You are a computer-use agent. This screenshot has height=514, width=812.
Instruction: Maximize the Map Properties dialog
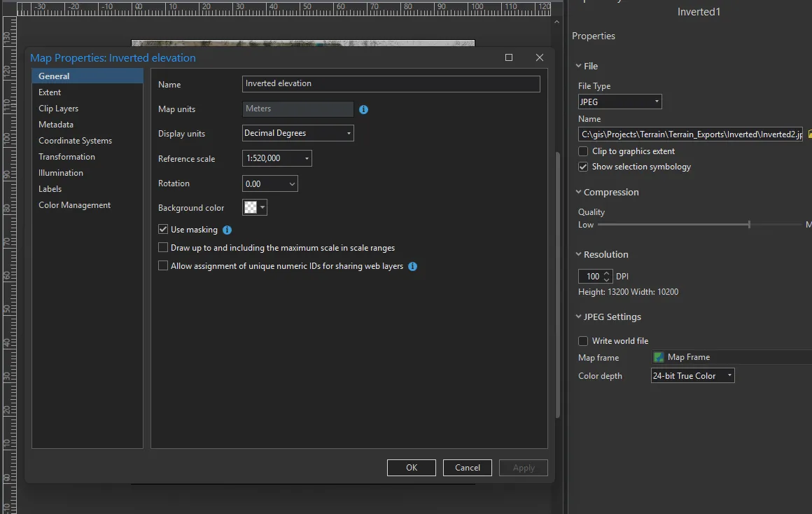point(509,57)
